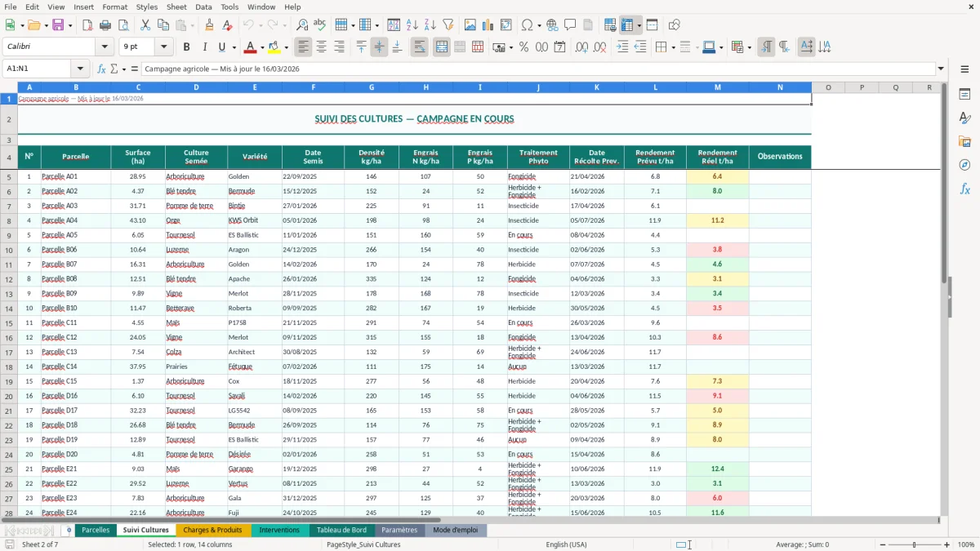Click the zoom slider handle
This screenshot has height=551, width=980.
tap(915, 544)
